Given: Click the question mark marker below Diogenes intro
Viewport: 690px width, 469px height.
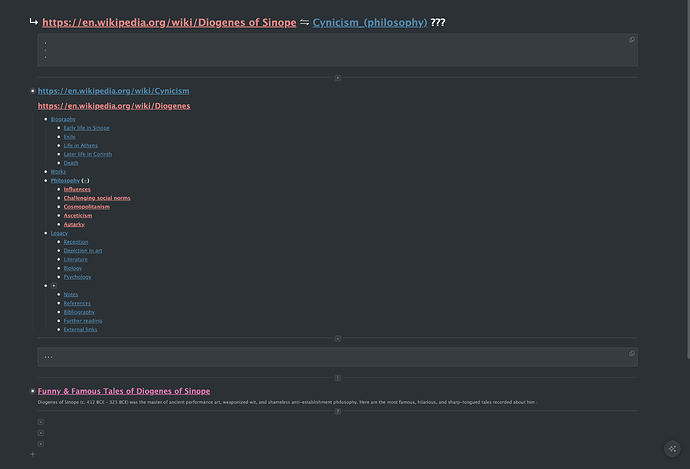Looking at the screenshot, I should click(x=338, y=411).
